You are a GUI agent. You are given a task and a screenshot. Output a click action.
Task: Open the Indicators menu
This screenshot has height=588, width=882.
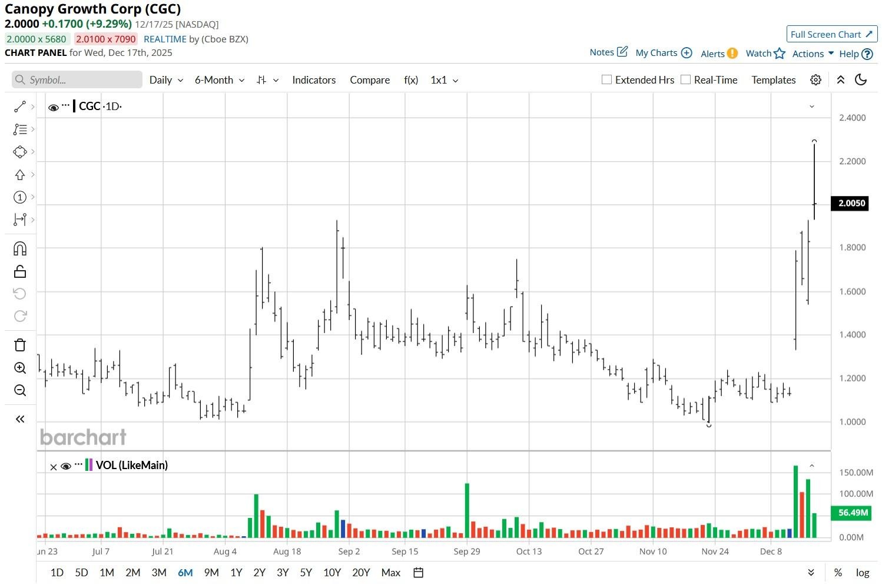click(x=314, y=80)
